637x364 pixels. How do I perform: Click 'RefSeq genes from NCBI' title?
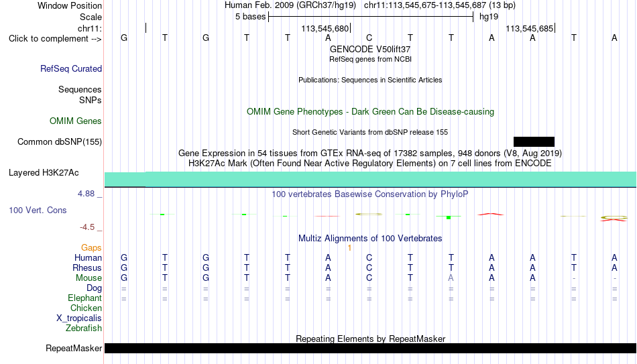coord(370,59)
